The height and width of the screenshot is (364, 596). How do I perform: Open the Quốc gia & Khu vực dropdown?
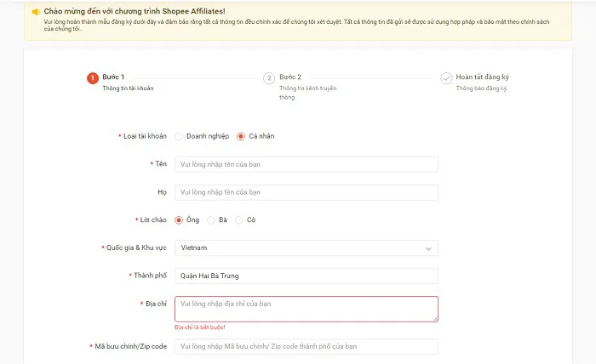click(x=307, y=247)
